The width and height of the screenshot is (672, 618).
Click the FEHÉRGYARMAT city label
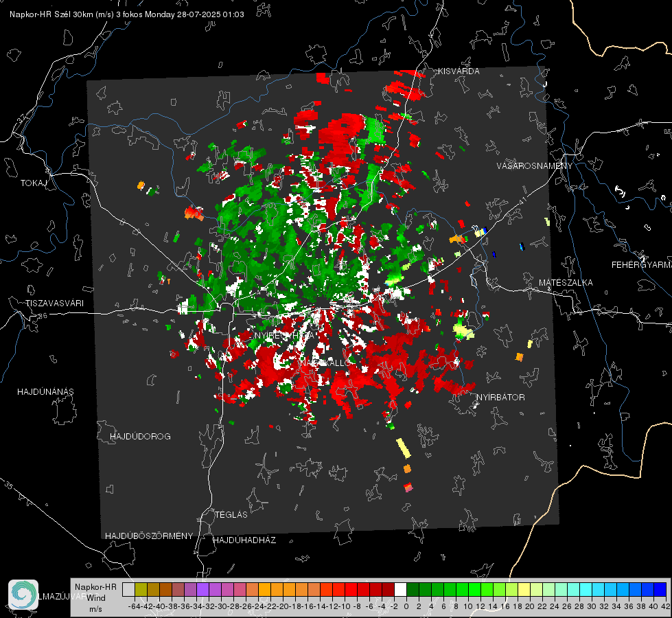(641, 265)
